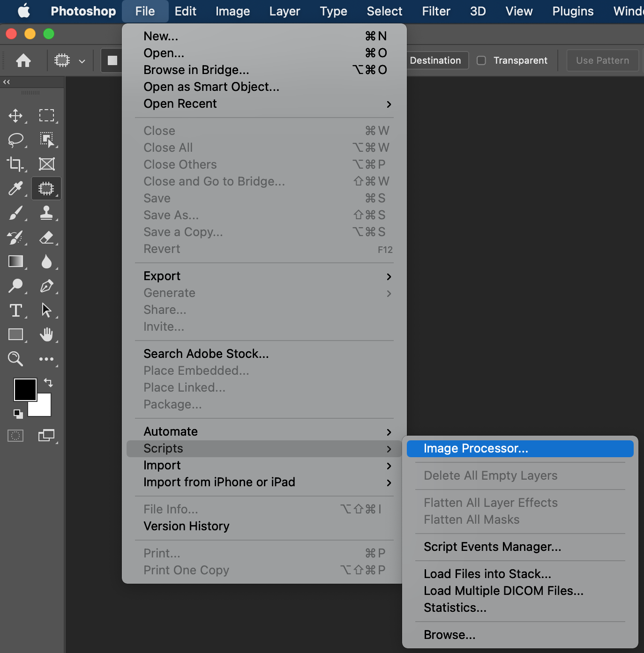
Task: Select the Path Selection tool
Action: click(x=46, y=310)
